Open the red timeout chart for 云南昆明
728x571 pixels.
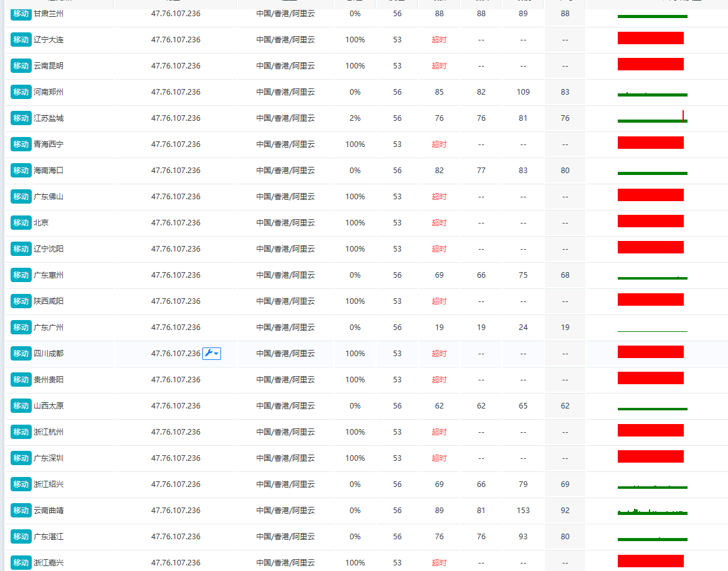click(x=650, y=64)
